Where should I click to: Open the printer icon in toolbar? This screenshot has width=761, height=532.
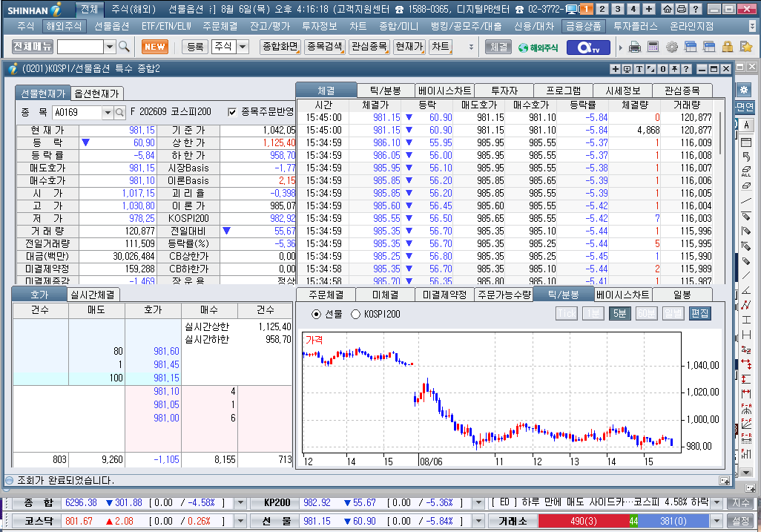point(635,47)
